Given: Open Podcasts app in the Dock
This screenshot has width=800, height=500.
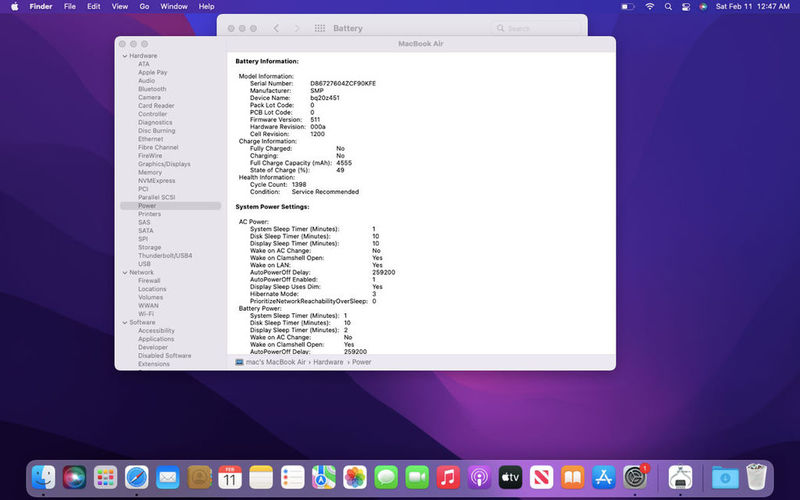Looking at the screenshot, I should pyautogui.click(x=480, y=478).
